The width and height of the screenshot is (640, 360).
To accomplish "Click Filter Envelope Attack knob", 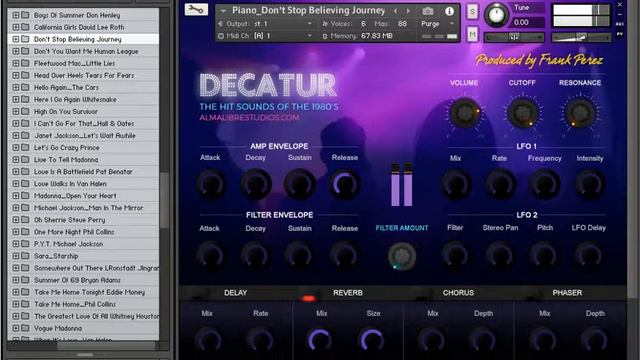I will pos(210,256).
